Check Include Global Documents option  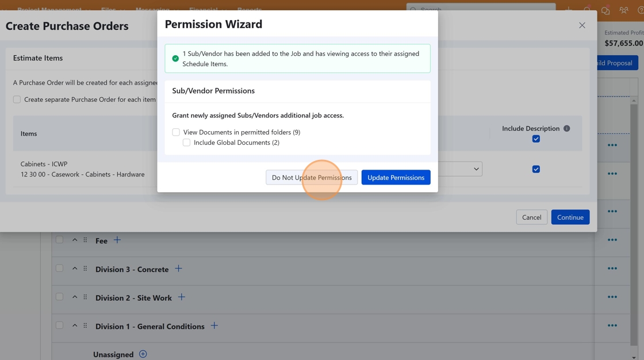click(186, 143)
